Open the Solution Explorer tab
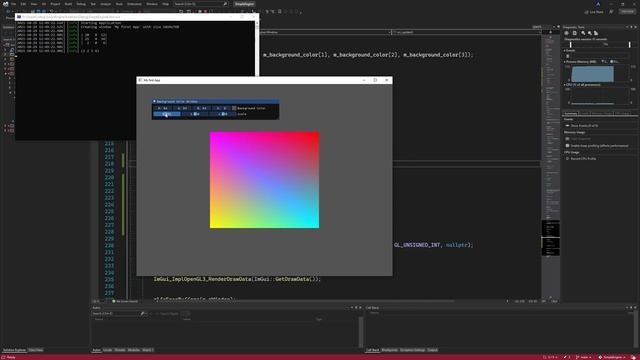 click(x=14, y=350)
